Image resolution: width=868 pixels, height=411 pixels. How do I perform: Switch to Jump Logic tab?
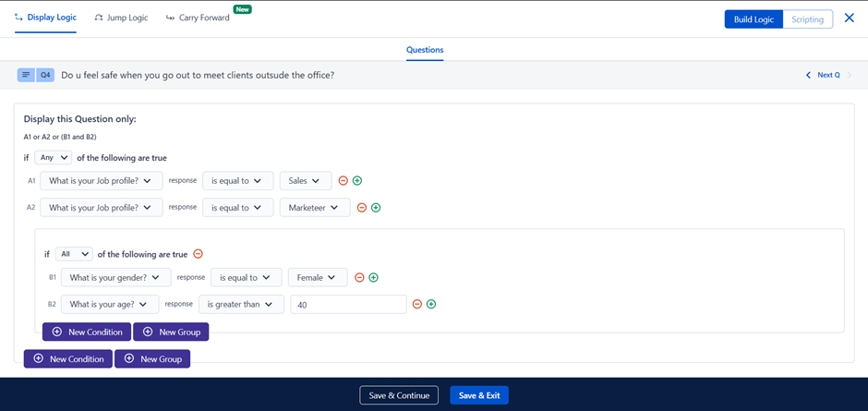pos(121,18)
